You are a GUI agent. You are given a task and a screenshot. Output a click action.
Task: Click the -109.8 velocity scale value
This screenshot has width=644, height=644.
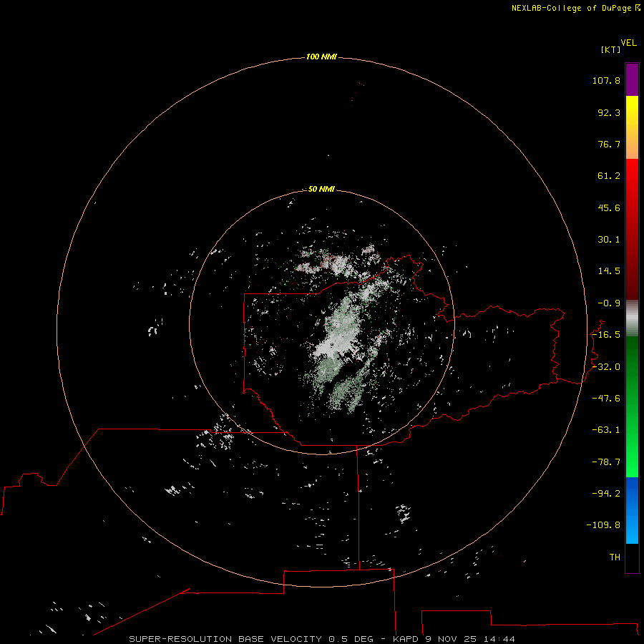point(603,525)
